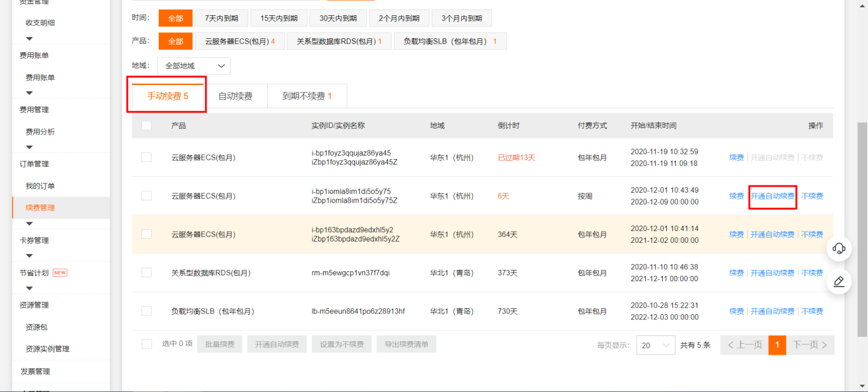Filter products by 负载均衡SLB
The width and height of the screenshot is (868, 392).
[450, 41]
